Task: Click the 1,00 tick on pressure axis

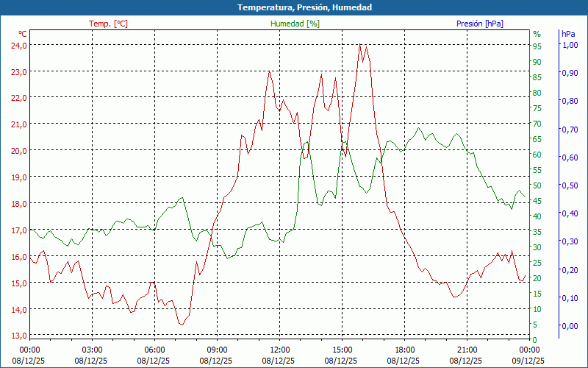Action: tap(570, 45)
